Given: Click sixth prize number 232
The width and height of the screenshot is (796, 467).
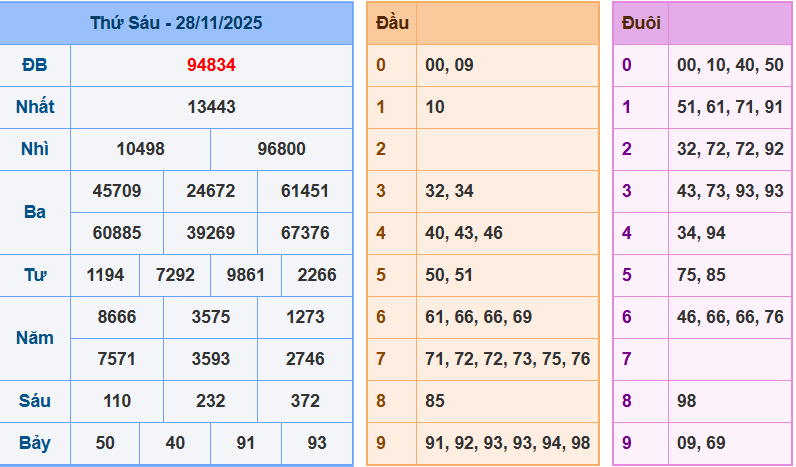Looking at the screenshot, I should pyautogui.click(x=211, y=401).
